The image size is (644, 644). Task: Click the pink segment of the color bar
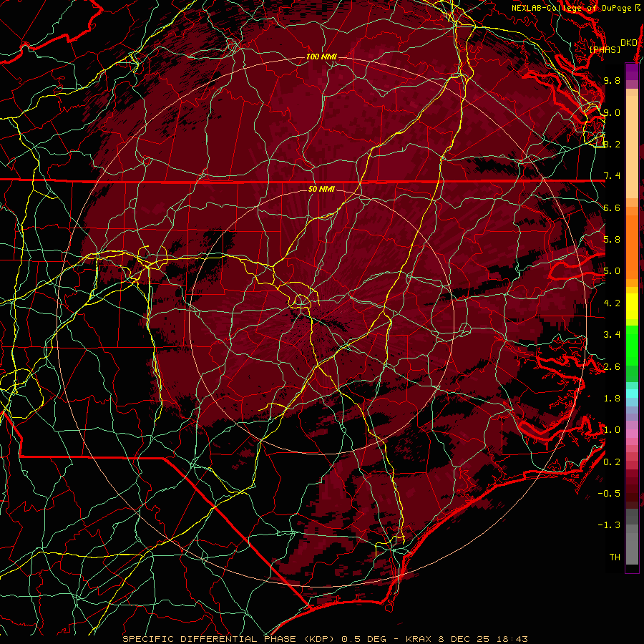coord(632,434)
